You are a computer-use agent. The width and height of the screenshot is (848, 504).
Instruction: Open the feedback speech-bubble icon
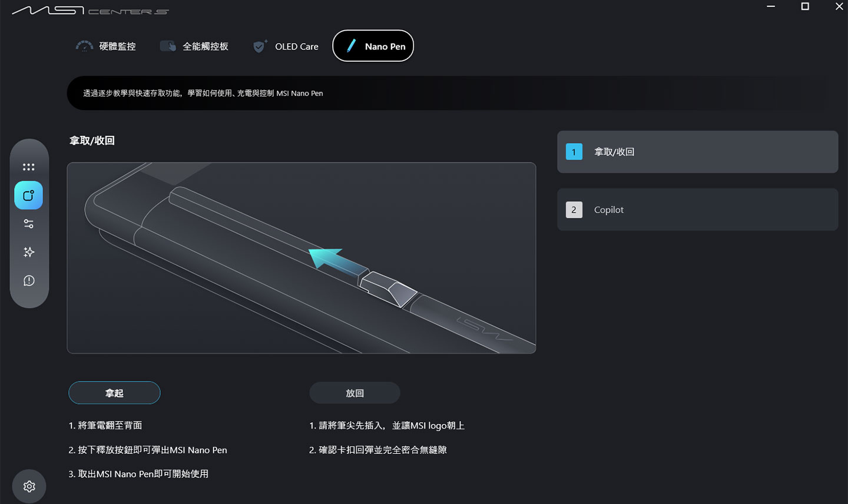[x=29, y=281]
